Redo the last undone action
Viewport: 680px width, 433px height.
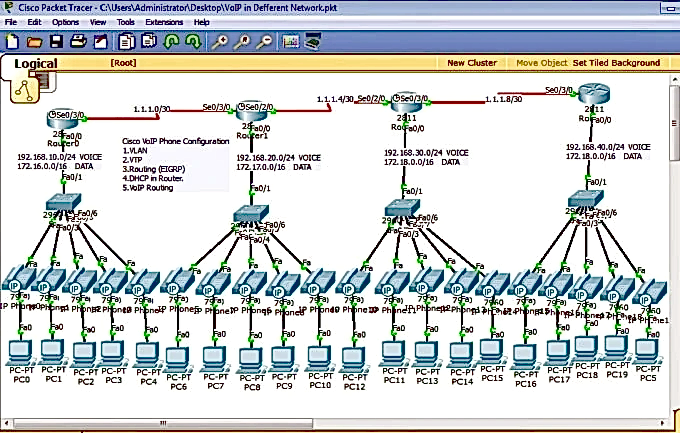[x=193, y=42]
